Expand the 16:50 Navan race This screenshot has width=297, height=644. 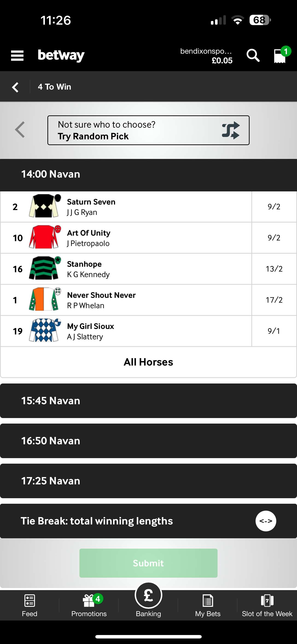click(x=148, y=441)
